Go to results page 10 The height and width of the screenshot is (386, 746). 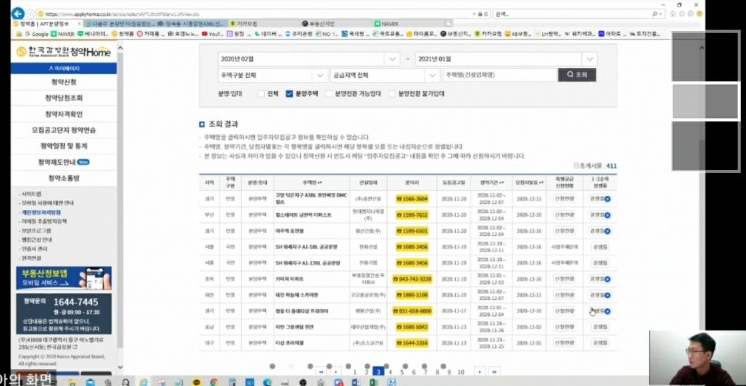[x=461, y=372]
